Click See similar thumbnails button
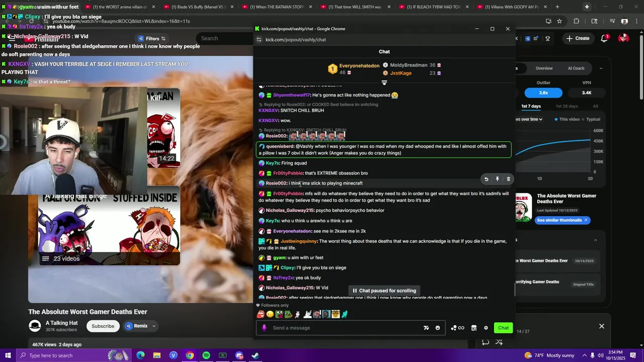 [x=562, y=220]
